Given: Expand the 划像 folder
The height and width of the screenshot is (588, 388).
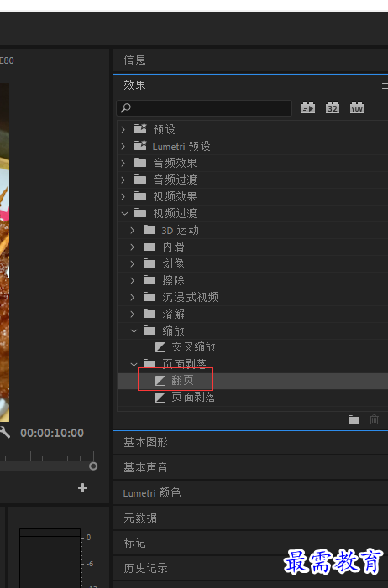Looking at the screenshot, I should point(132,263).
